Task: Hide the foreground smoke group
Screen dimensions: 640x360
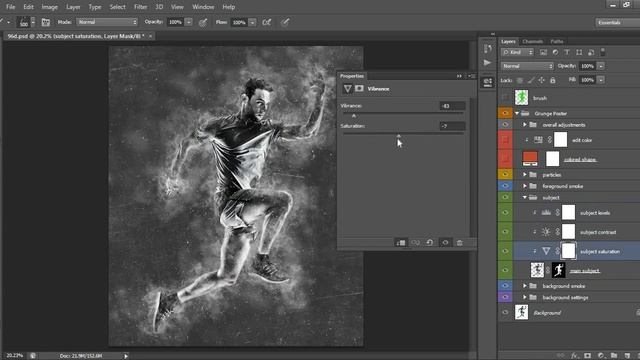Action: click(505, 186)
